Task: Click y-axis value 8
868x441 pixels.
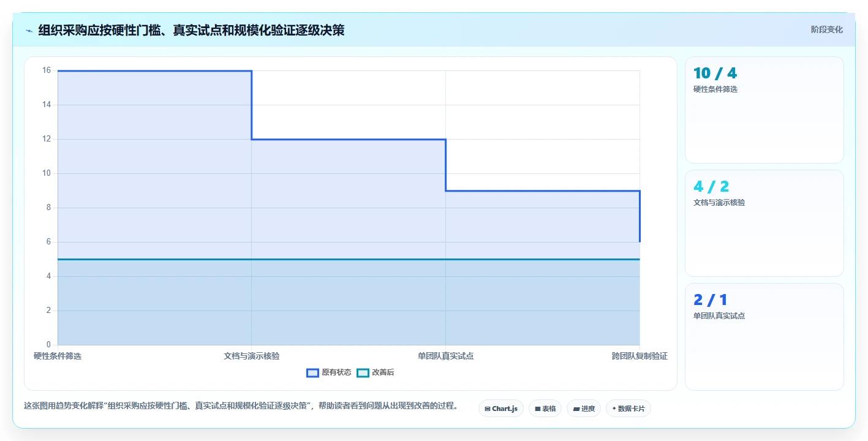Action: [49, 208]
